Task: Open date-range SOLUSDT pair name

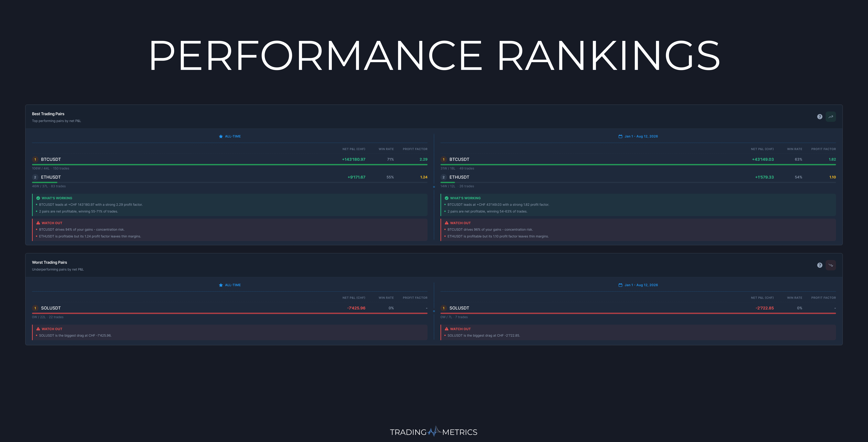Action: [459, 308]
